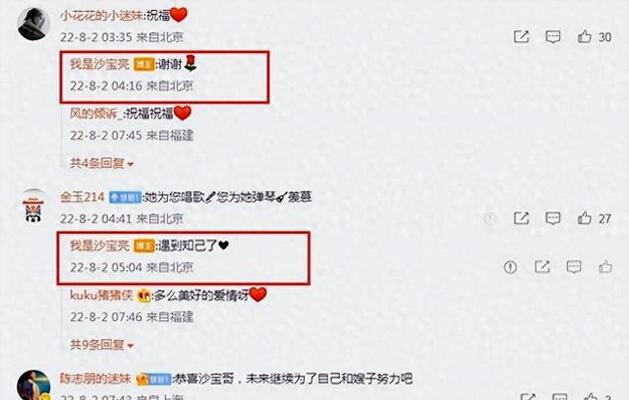Like the reply 遇到知己了
The height and width of the screenshot is (400, 629).
[x=605, y=266]
